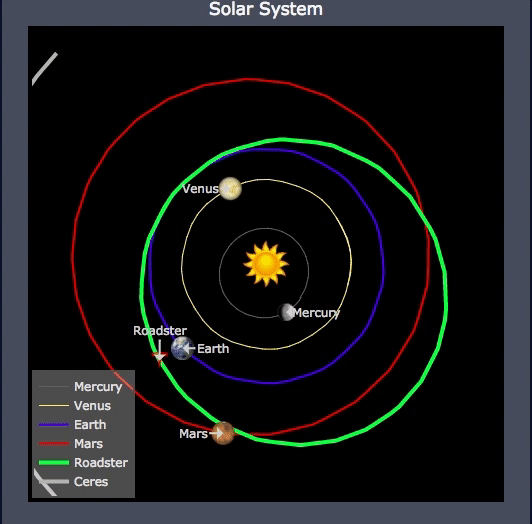This screenshot has height=524, width=532.
Task: Click the Mercury planet icon
Action: click(286, 312)
